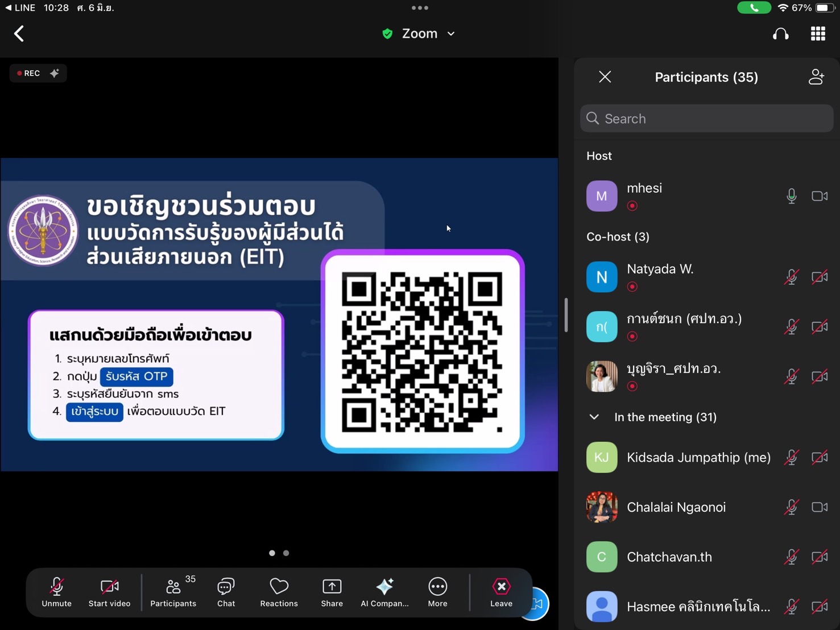The image size is (840, 630).
Task: Tap the AI Companion sparkle beside REC
Action: click(x=55, y=73)
